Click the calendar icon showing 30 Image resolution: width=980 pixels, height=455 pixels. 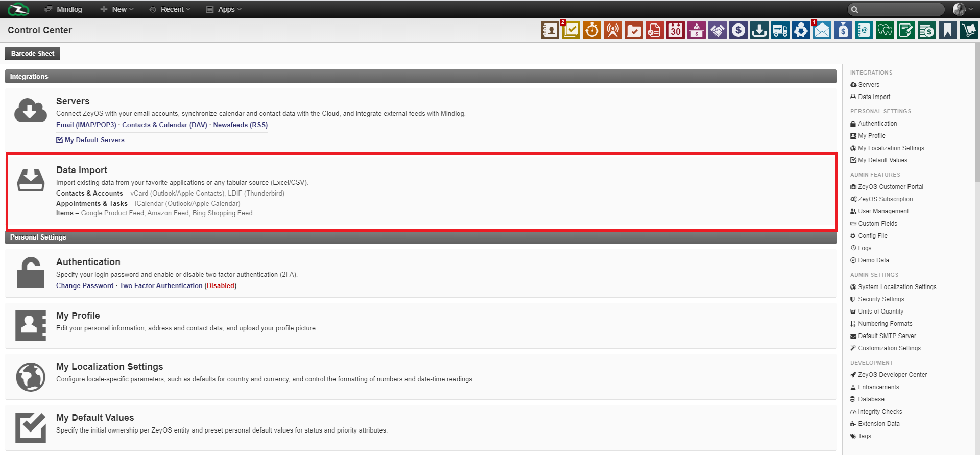click(x=675, y=31)
